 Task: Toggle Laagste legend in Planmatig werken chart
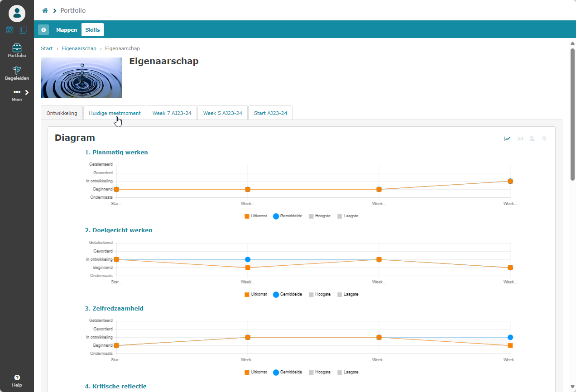[x=348, y=216]
